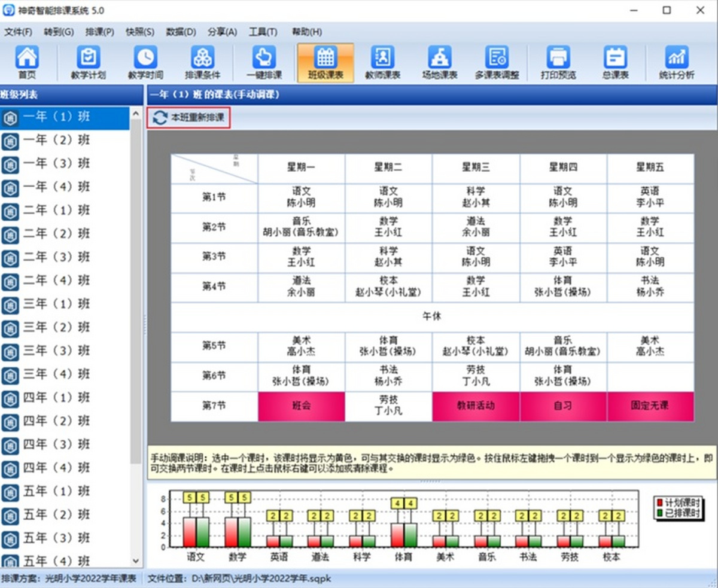Open the 场地课表 toolbar icon
Viewport: 718px width, 588px height.
pyautogui.click(x=440, y=63)
